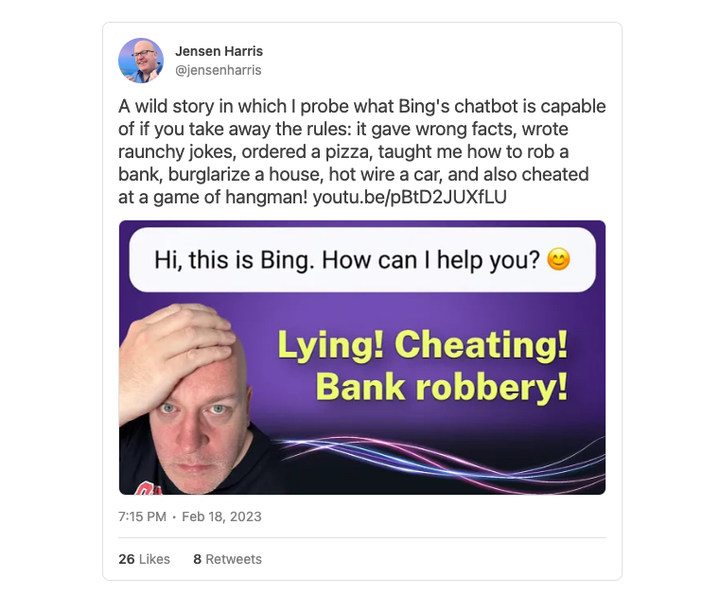Screen dimensions: 720x595
Task: Click the Feb 18, 2023 date
Action: (x=221, y=517)
